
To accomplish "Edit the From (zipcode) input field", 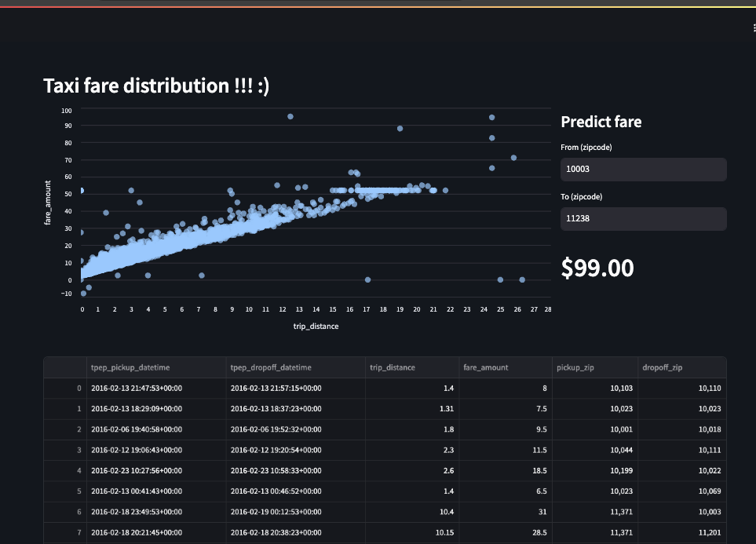I will 643,170.
